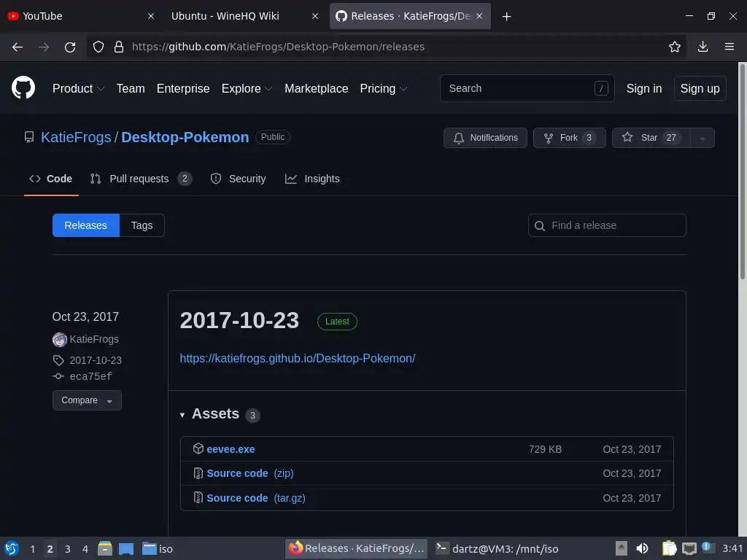Open the Compare dropdown
Viewport: 747px width, 560px height.
click(87, 400)
